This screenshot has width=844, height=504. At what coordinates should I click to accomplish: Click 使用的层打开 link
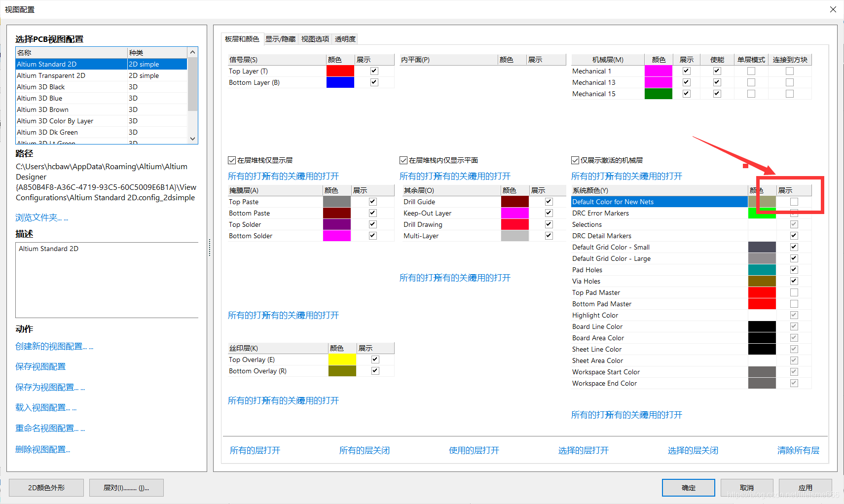[x=474, y=450]
